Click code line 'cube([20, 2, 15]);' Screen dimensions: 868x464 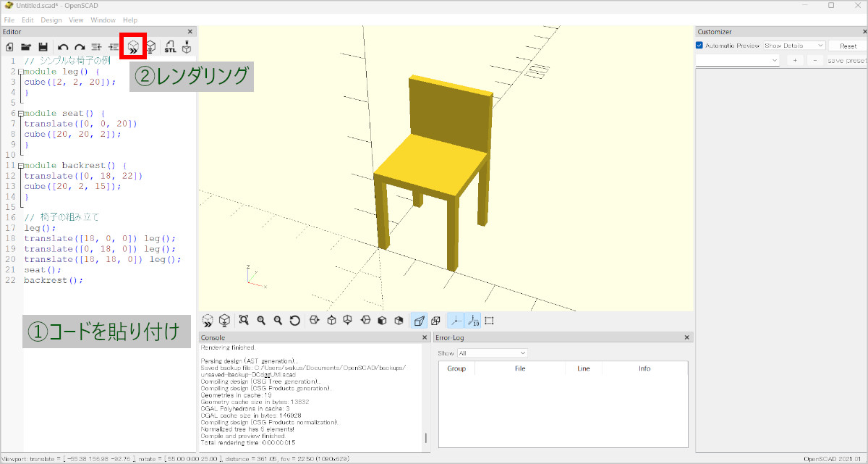72,186
